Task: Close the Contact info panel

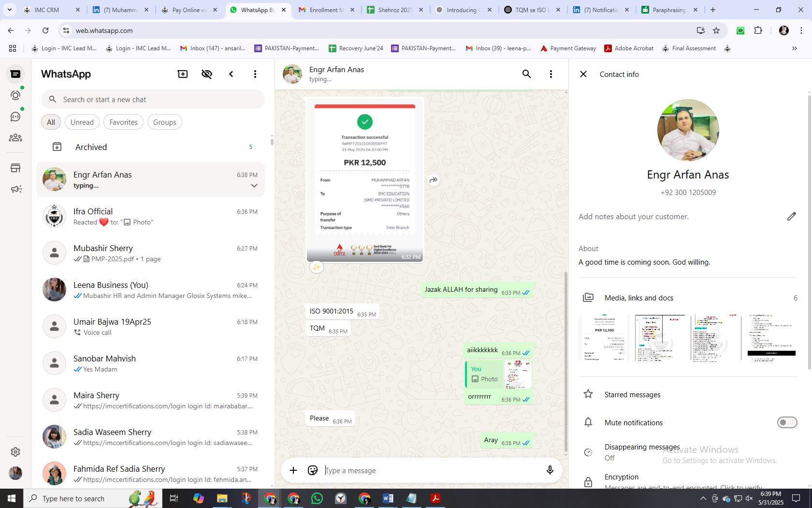Action: (x=583, y=74)
